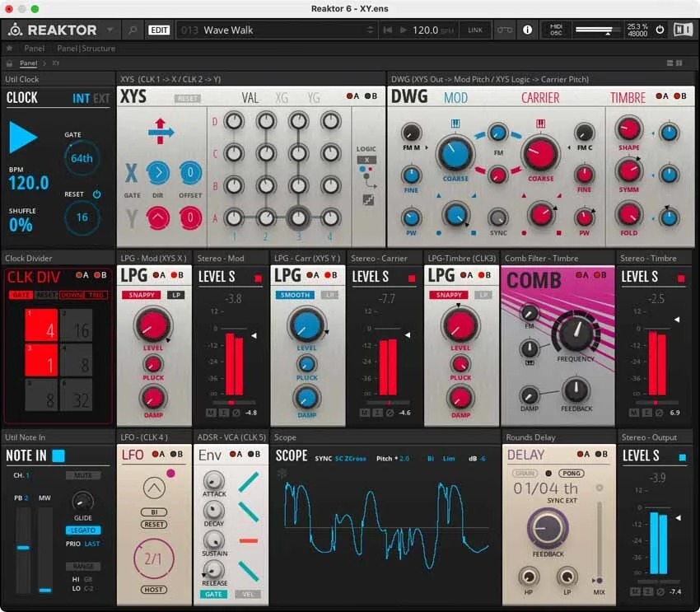Click Panel in the breadcrumb navigation
700x612 pixels.
coord(30,63)
